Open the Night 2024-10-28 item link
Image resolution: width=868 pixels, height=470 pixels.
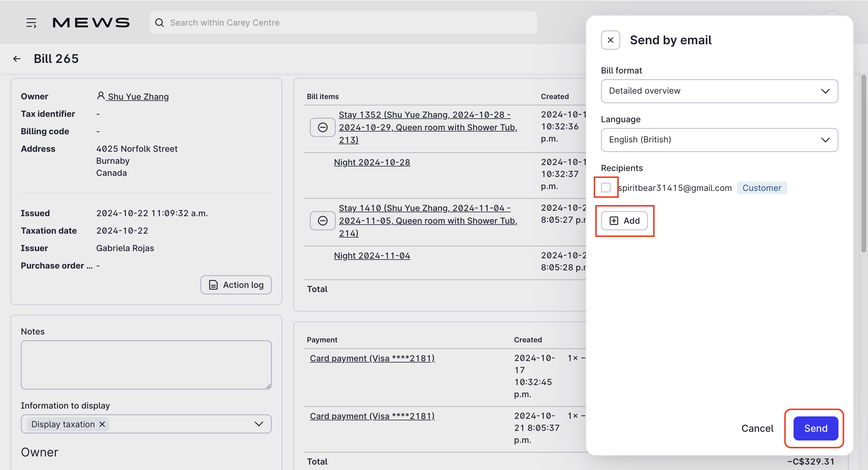click(x=372, y=162)
